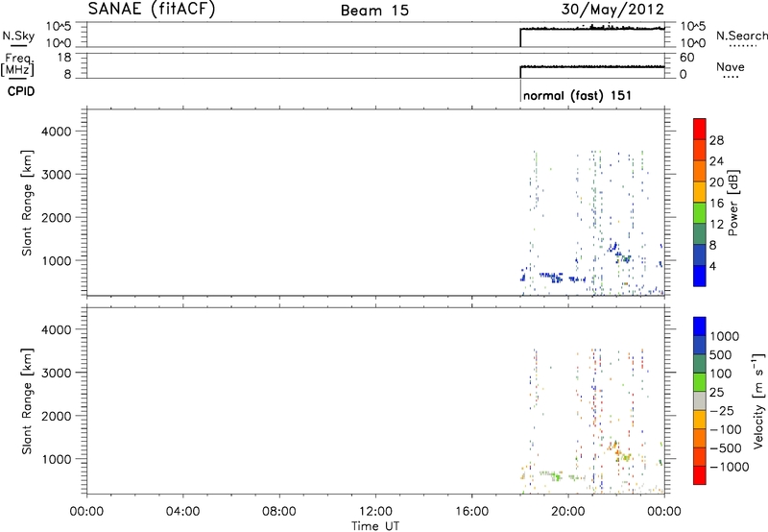Pick the red top segment of power colorbar
The image size is (768, 532).
tap(700, 130)
